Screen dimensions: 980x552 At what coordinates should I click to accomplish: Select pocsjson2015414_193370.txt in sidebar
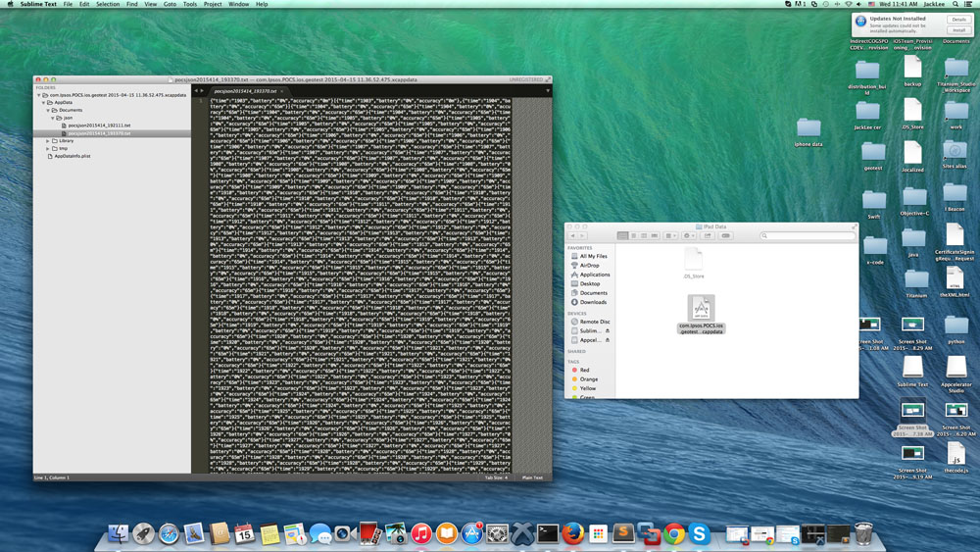click(x=99, y=133)
